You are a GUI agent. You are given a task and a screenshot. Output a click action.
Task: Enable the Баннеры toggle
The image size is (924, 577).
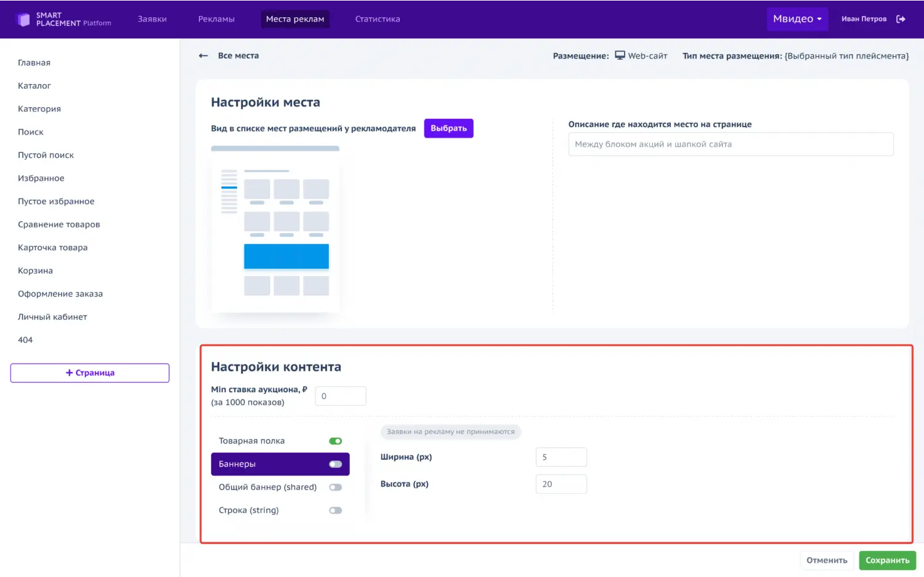(335, 464)
